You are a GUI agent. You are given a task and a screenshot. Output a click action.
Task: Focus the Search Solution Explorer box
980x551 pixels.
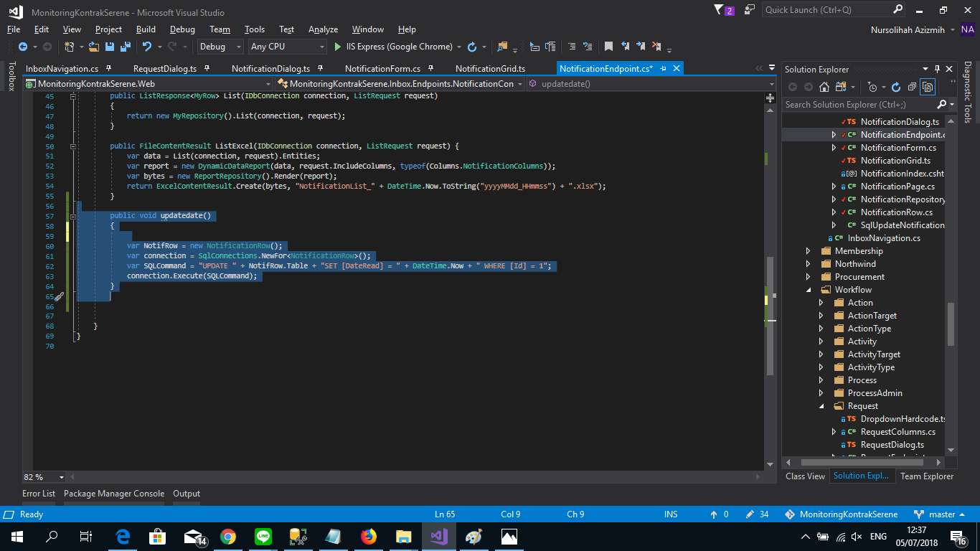coord(861,105)
